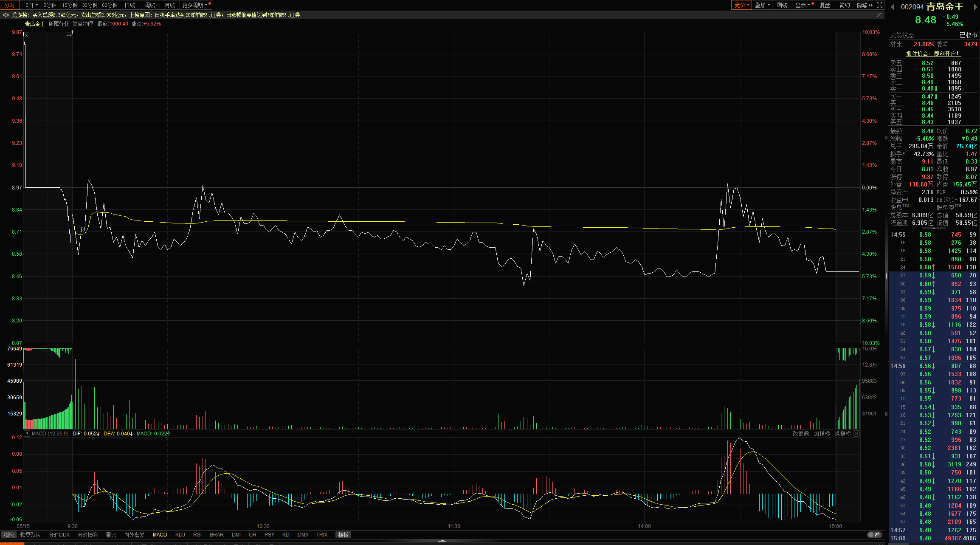Click 隐藏 hide panel button
This screenshot has width=980, height=545.
[865, 5]
